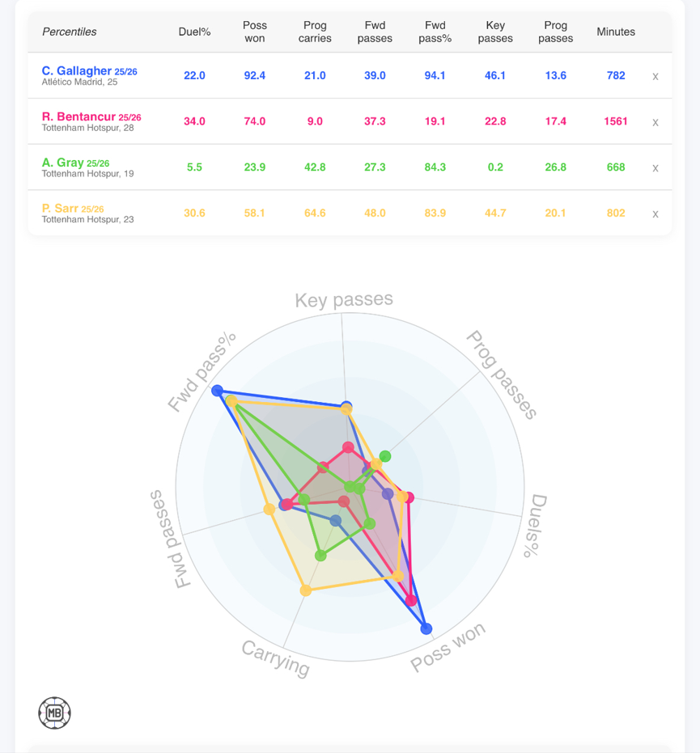
Task: Sort by Fwd pass% column header
Action: point(435,32)
